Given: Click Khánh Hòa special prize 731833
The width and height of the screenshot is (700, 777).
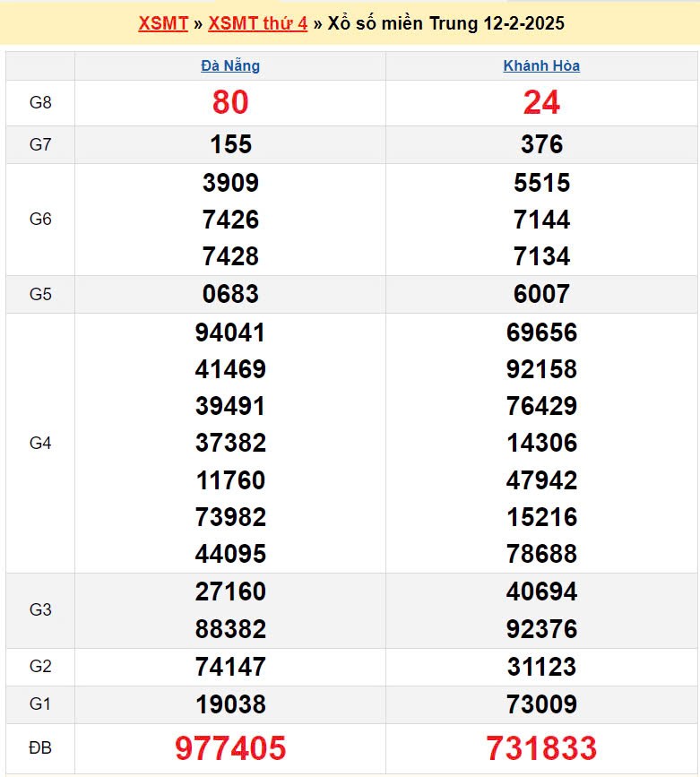Looking at the screenshot, I should 541,747.
